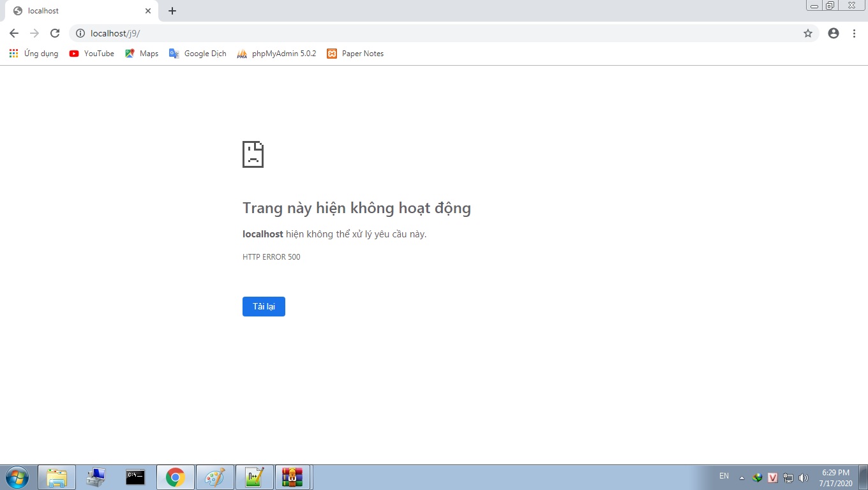
Task: Open the new tab plus button
Action: point(172,11)
